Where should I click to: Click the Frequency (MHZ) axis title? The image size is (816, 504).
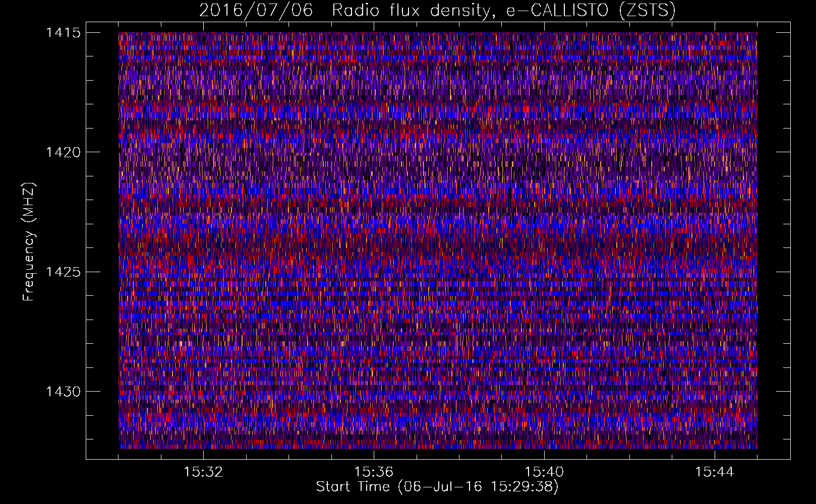click(x=29, y=242)
